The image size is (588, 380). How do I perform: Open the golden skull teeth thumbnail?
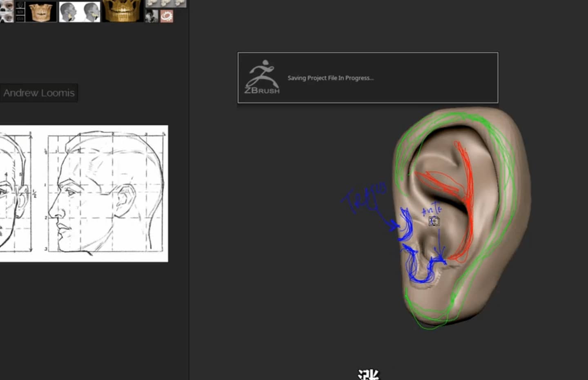click(122, 11)
